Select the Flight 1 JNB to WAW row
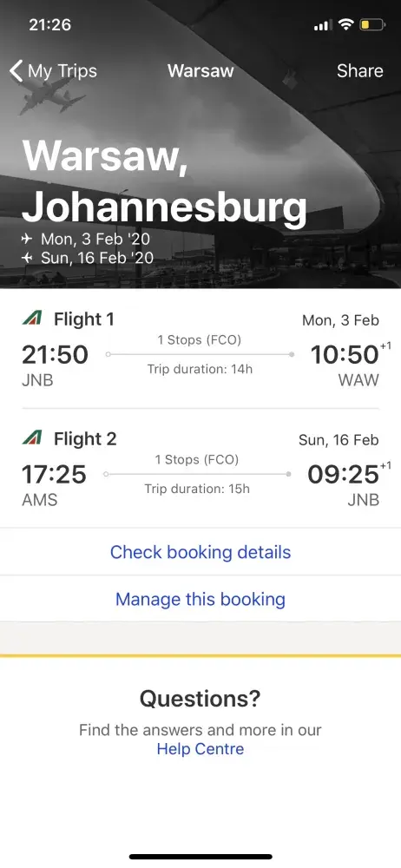Screen dimensions: 401x868 [200, 349]
